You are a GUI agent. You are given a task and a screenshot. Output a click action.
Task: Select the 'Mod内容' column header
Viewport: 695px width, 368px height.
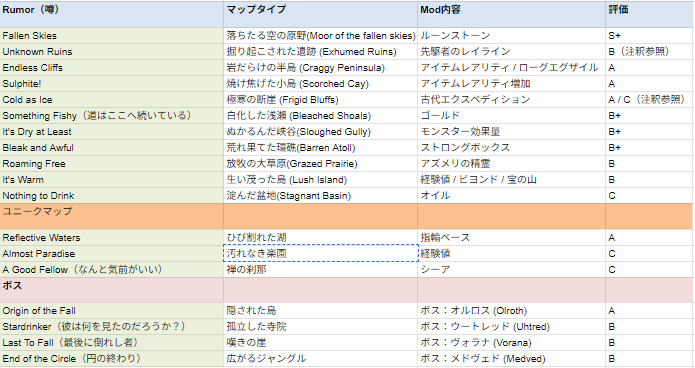pyautogui.click(x=511, y=14)
